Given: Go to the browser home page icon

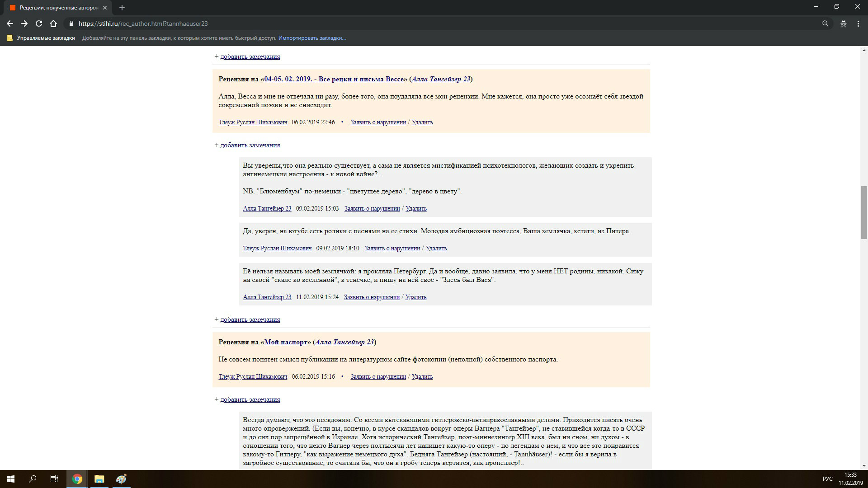Looking at the screenshot, I should [x=53, y=23].
